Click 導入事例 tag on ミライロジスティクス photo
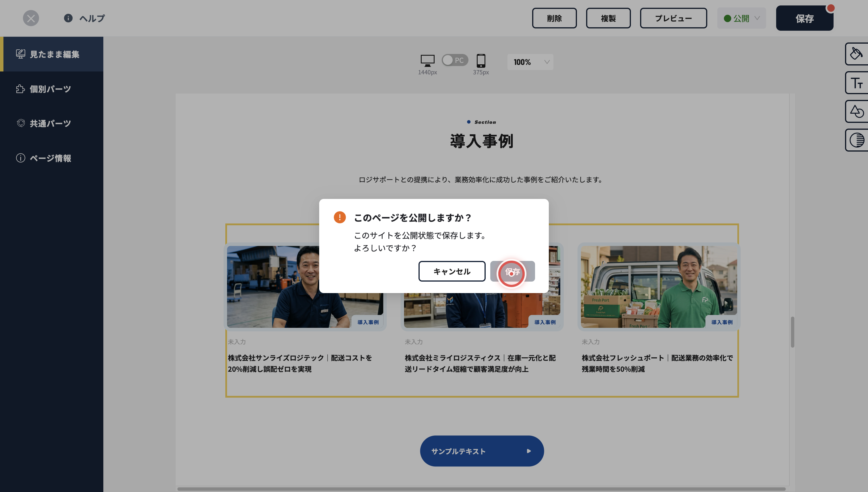Viewport: 868px width, 492px height. pyautogui.click(x=545, y=322)
